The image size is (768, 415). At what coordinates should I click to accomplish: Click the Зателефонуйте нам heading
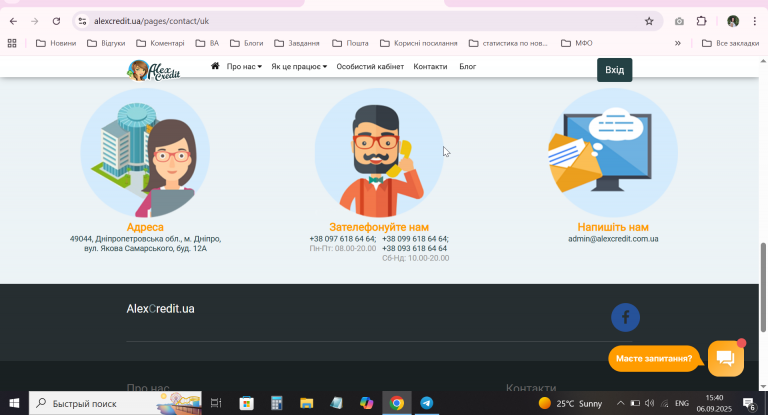coord(379,227)
